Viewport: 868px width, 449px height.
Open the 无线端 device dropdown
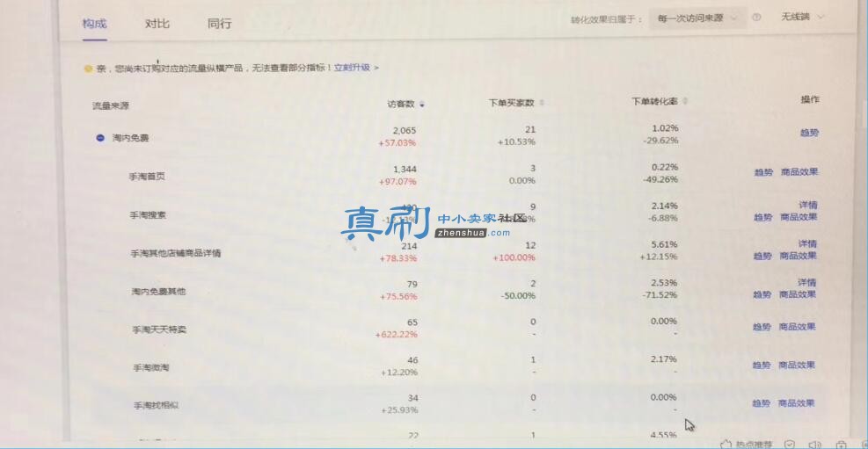point(803,18)
